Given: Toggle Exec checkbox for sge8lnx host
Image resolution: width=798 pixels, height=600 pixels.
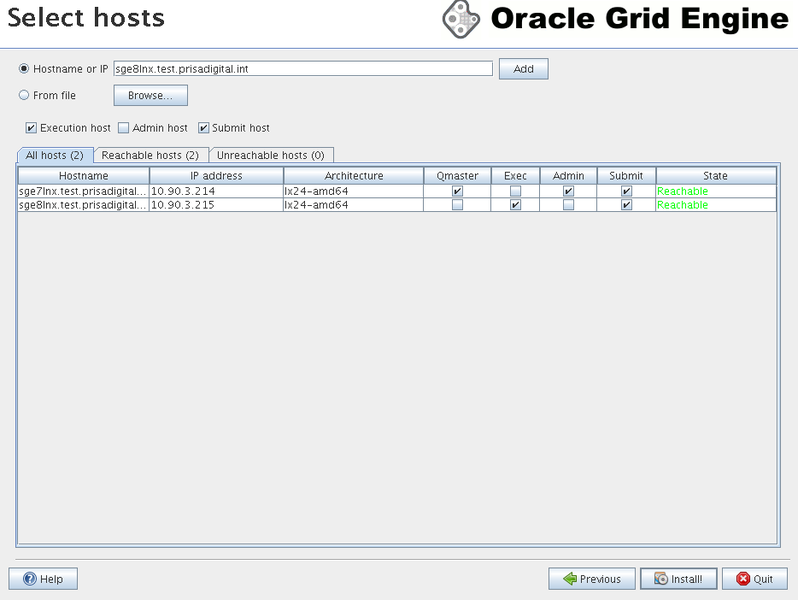Looking at the screenshot, I should coord(516,205).
